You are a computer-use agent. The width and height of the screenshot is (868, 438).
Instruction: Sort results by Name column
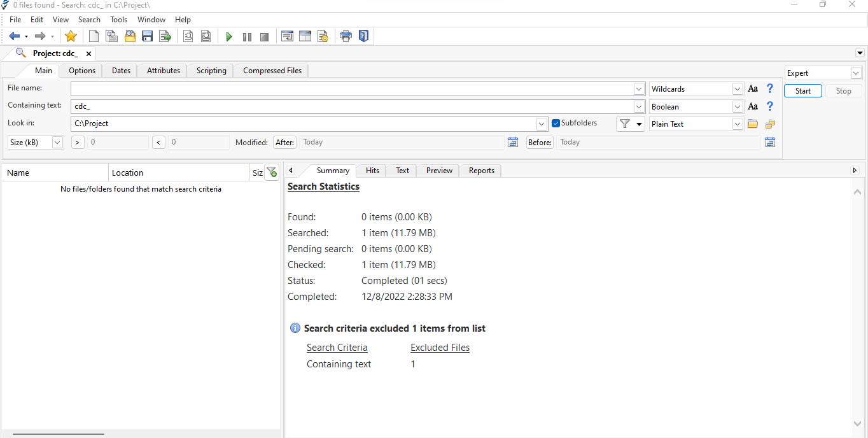pyautogui.click(x=55, y=173)
